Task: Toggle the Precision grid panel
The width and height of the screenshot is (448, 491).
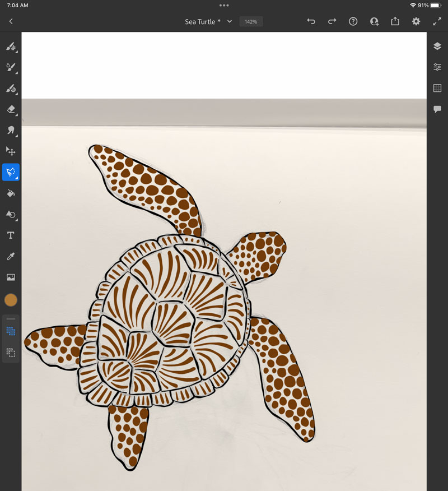Action: coord(437,88)
